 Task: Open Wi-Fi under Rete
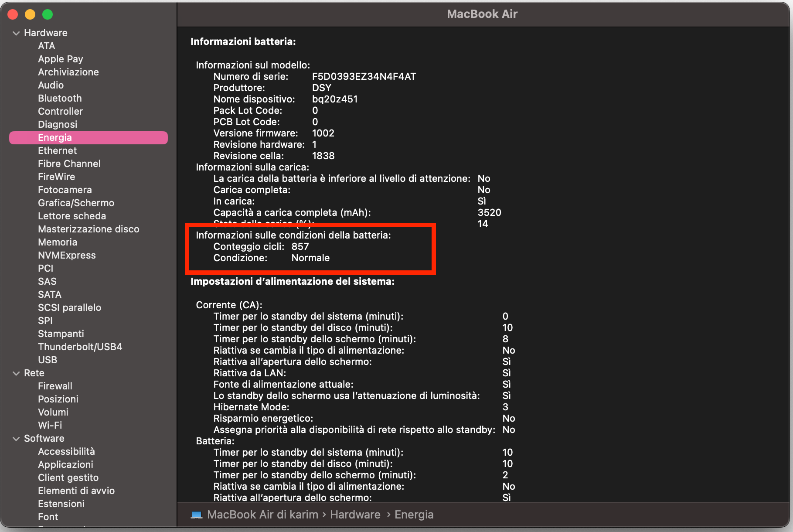coord(50,425)
